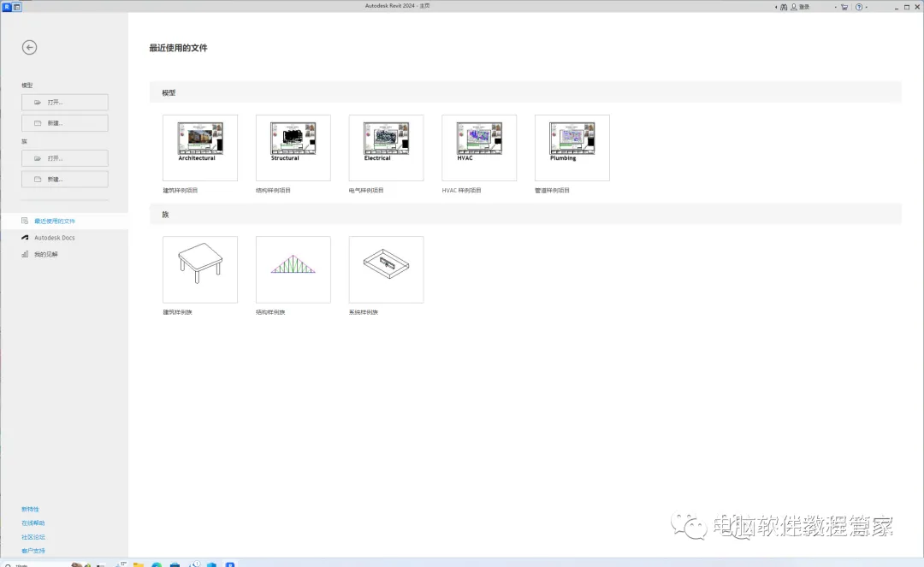Viewport: 924px width, 567px height.
Task: Open the HVAC sample project thumbnail
Action: tap(479, 148)
